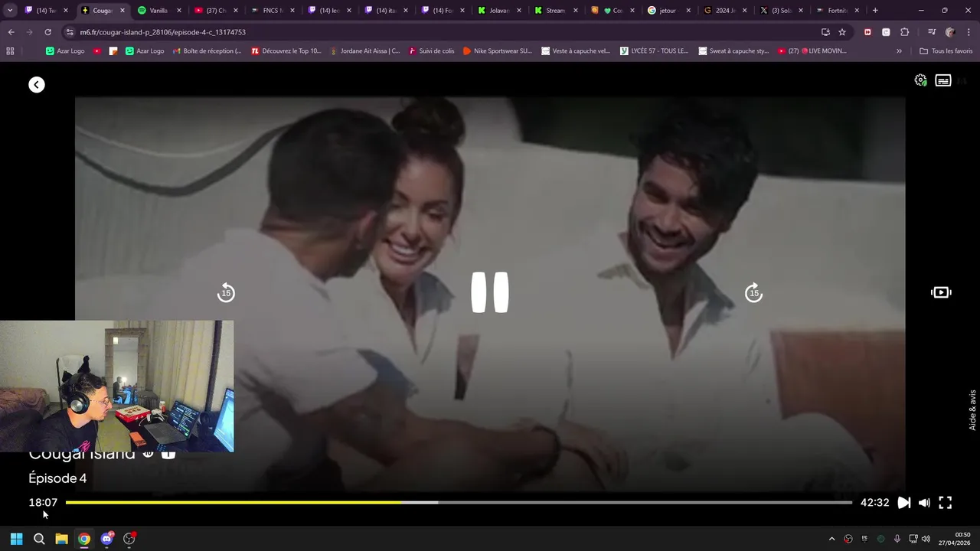The height and width of the screenshot is (551, 980).
Task: Open the Chrome extensions puzzle icon
Action: tap(904, 32)
